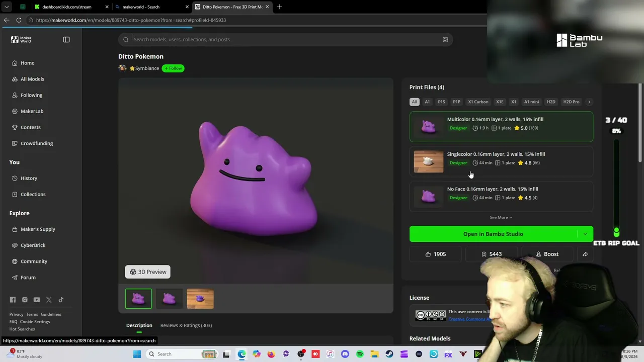The width and height of the screenshot is (644, 362).
Task: Click the image search icon in the search bar
Action: (x=445, y=39)
